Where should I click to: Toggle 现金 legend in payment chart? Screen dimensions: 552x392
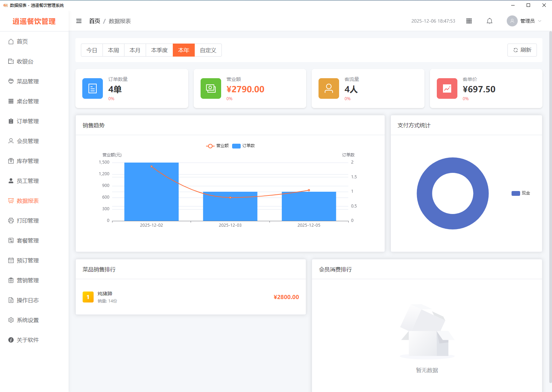coord(521,193)
